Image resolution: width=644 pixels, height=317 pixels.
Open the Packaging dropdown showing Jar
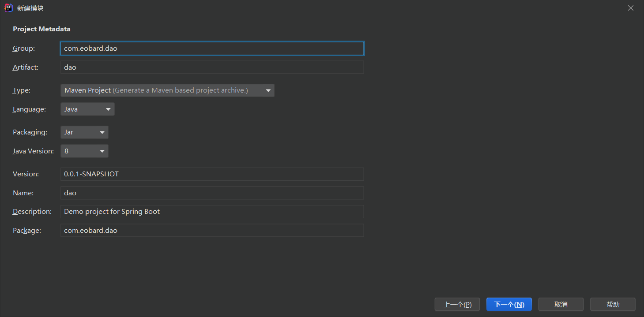[x=84, y=132]
